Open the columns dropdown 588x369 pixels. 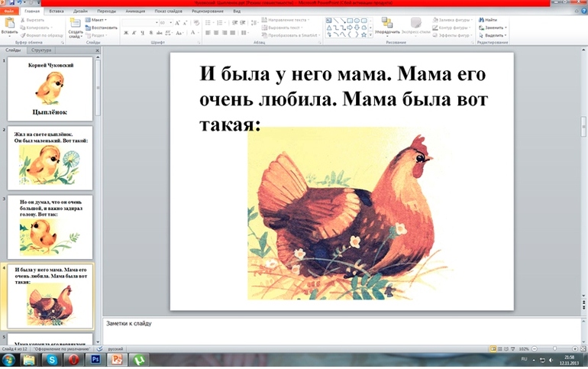pyautogui.click(x=244, y=33)
